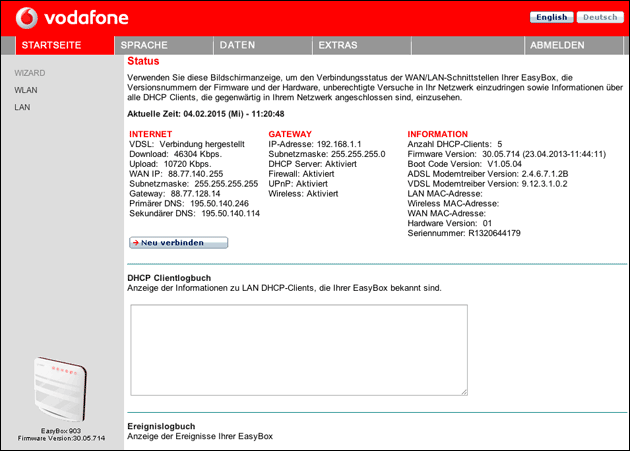This screenshot has width=630, height=451.
Task: Click the Wireless MAC-Adresse line
Action: 453,204
